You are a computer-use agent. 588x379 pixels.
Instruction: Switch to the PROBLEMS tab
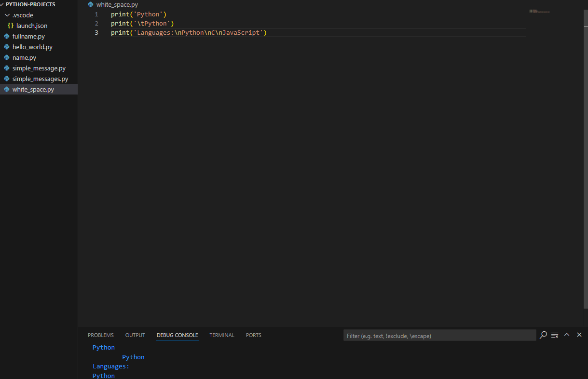(x=101, y=335)
